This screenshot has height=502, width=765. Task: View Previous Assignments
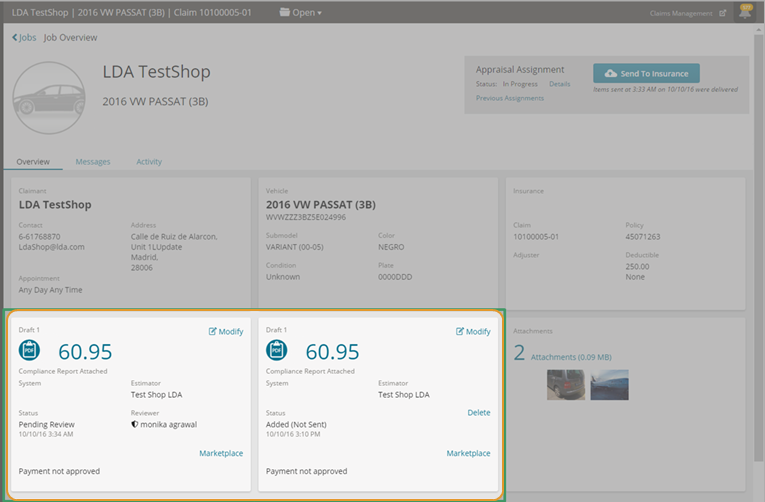510,98
